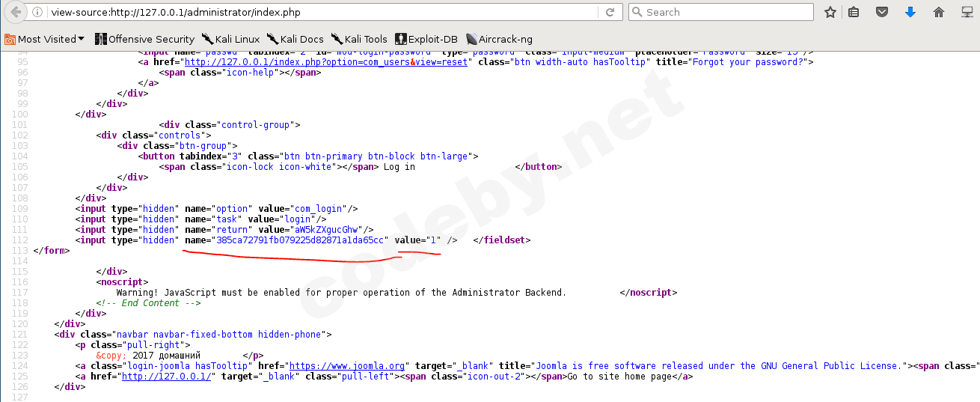Focus the view-source URL address bar
Screen dimensions: 980x402
(322, 13)
